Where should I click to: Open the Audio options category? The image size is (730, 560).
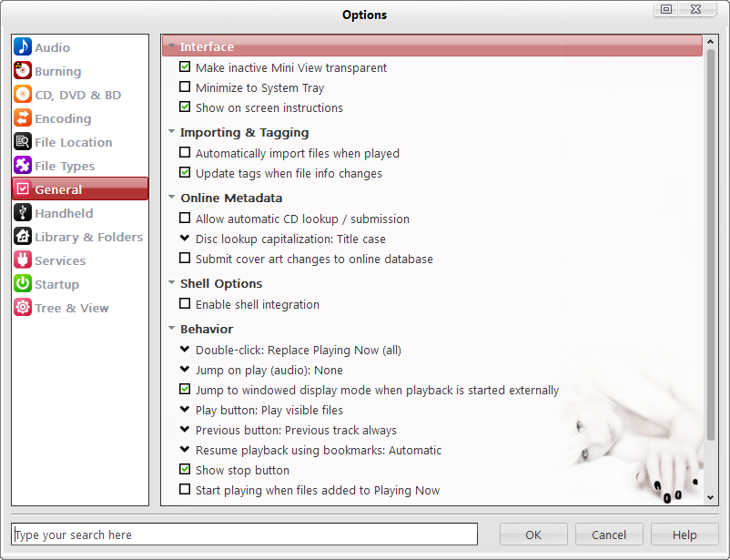(53, 47)
